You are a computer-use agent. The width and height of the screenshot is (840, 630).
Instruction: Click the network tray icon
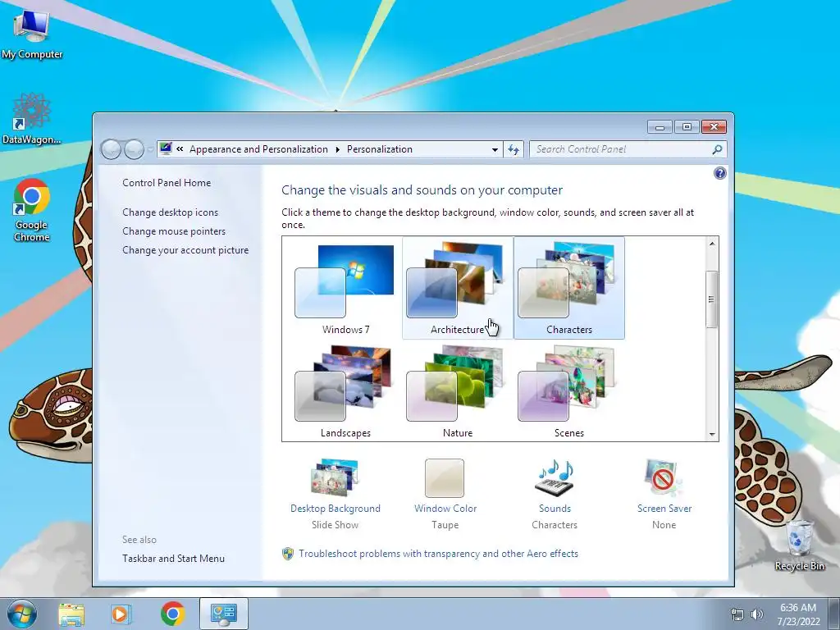(737, 614)
